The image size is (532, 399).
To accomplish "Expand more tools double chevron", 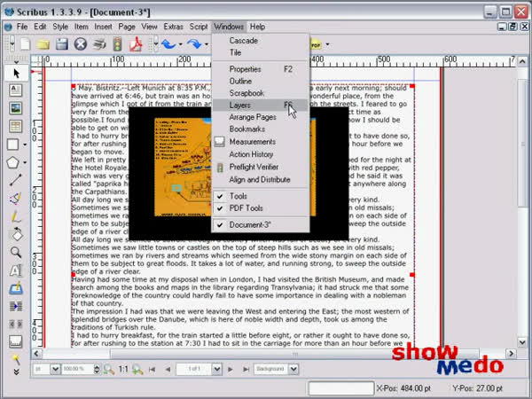I will (16, 372).
